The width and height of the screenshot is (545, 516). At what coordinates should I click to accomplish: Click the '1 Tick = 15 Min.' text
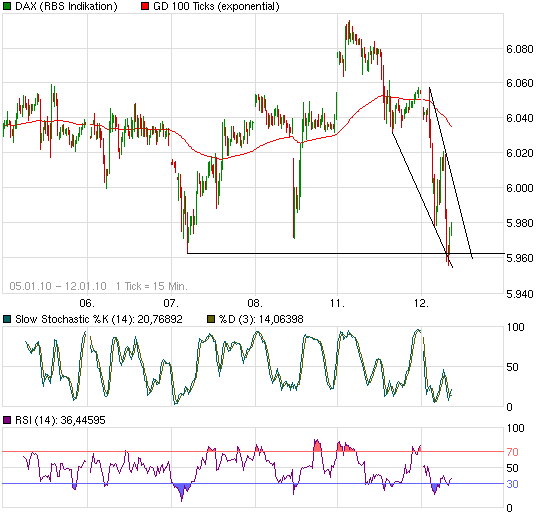tap(152, 286)
